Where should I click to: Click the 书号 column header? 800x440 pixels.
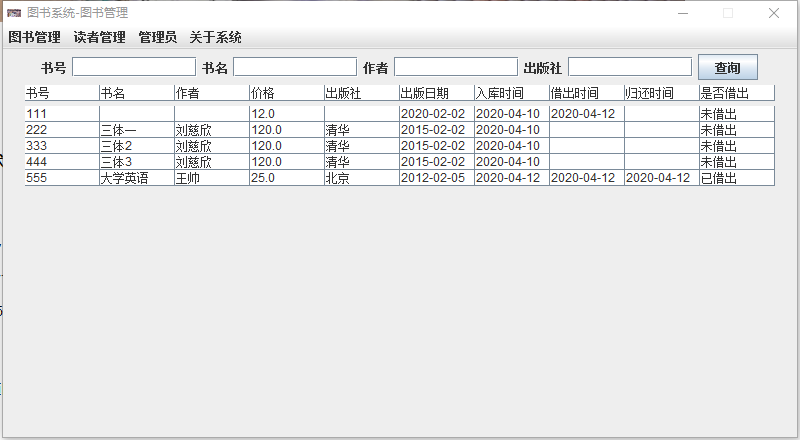coord(62,93)
